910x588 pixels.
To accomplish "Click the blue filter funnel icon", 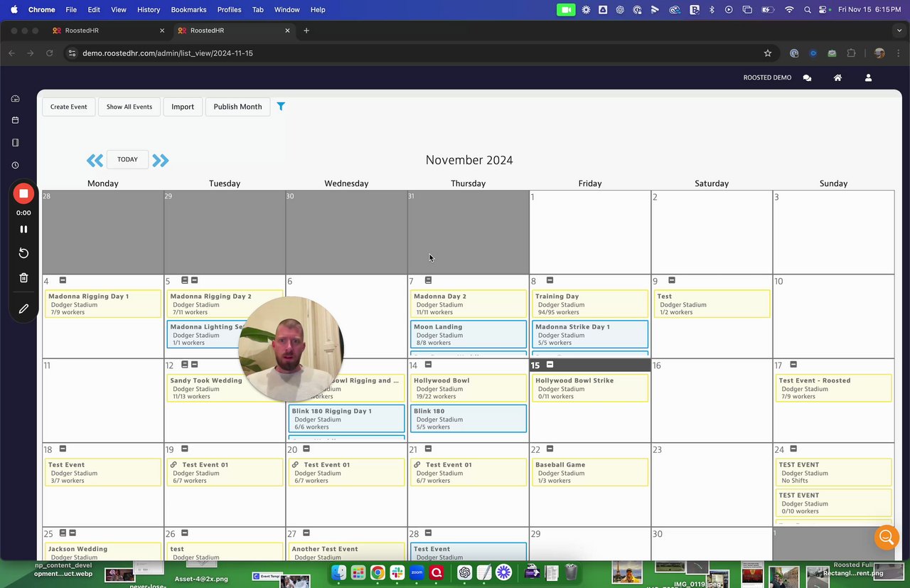I will point(281,107).
